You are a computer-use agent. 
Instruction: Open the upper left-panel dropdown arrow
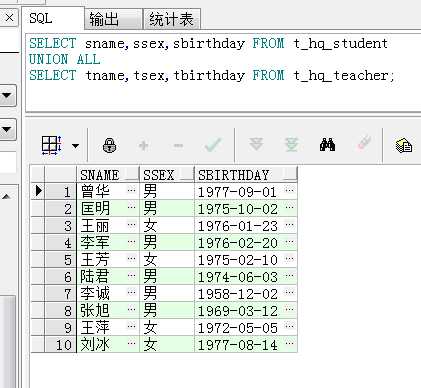click(x=7, y=96)
